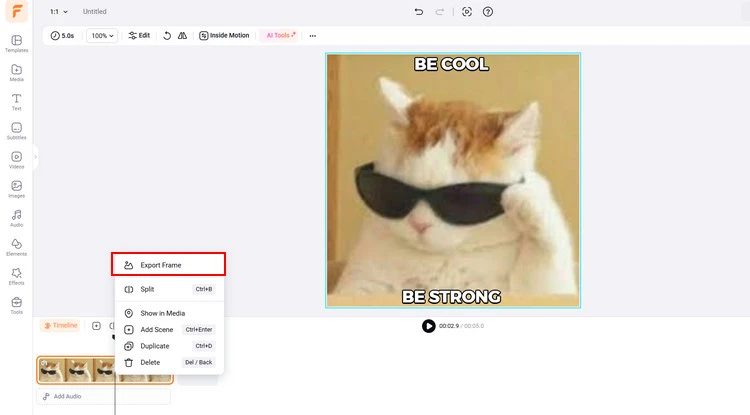Choose Duplicate from context menu

(169, 346)
